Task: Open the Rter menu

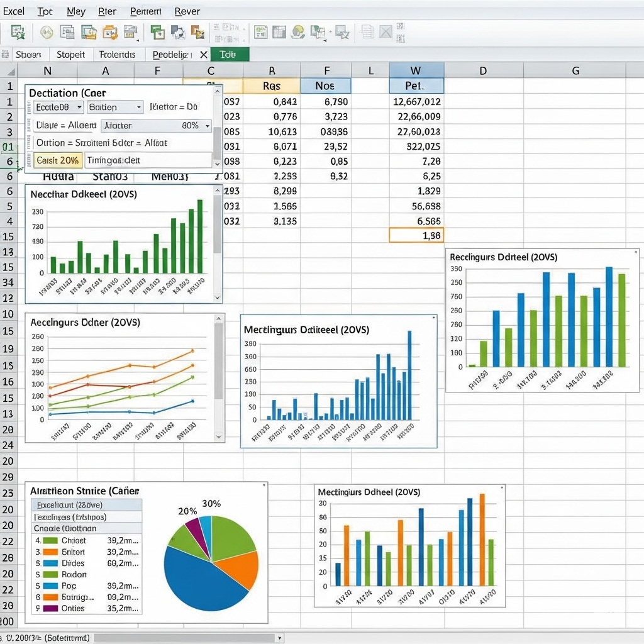Action: point(107,11)
